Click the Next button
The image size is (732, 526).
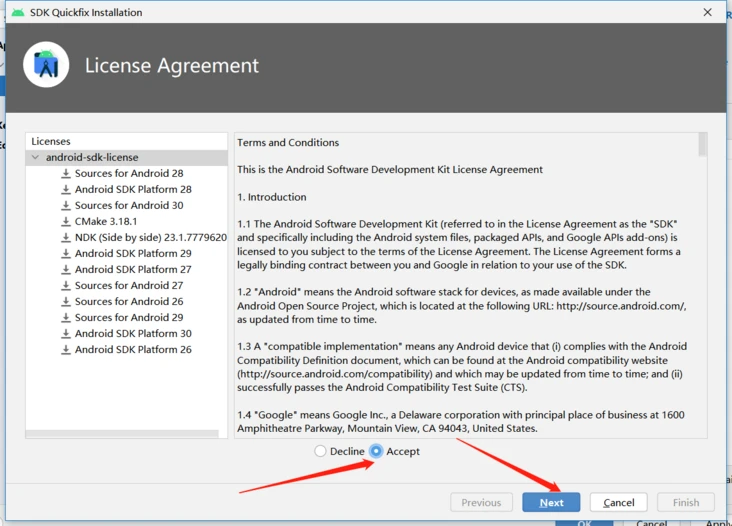click(551, 502)
